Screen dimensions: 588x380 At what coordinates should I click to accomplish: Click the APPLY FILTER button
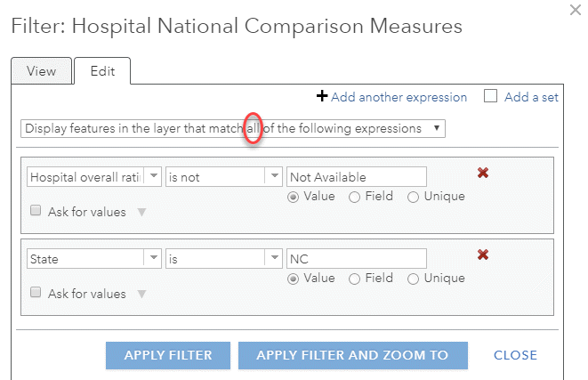point(168,355)
